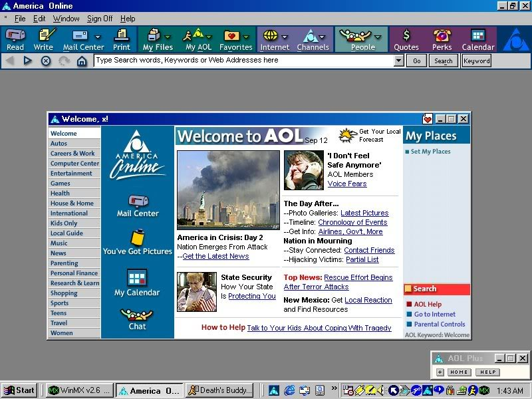Image resolution: width=532 pixels, height=399 pixels.
Task: Click HOME button in AOL Plus window
Action: coord(459,372)
